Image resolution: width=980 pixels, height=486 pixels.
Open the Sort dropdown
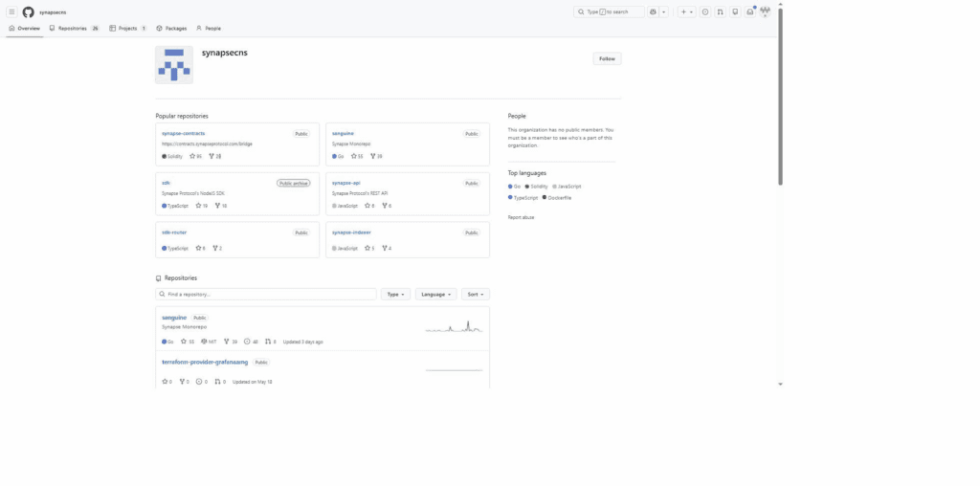(476, 295)
